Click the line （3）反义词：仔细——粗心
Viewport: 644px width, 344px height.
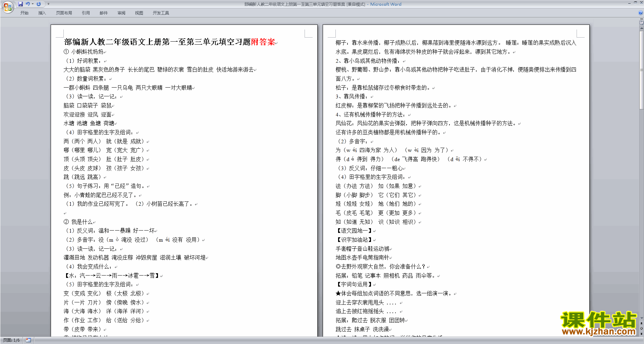coord(370,168)
